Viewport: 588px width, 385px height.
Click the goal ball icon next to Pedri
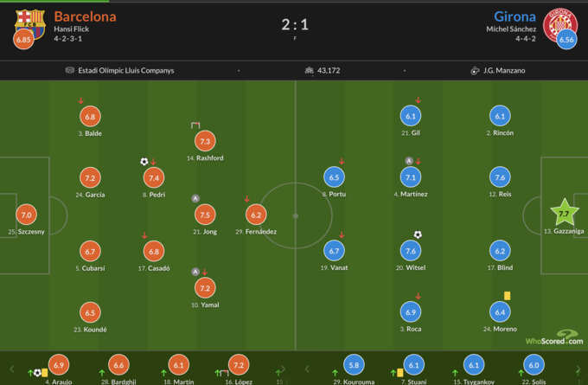[144, 161]
